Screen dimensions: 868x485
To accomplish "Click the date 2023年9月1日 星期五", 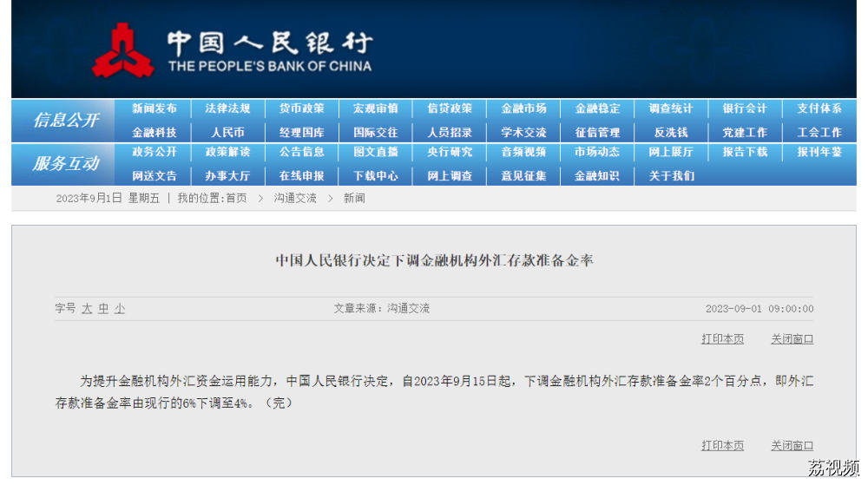I will click(108, 198).
